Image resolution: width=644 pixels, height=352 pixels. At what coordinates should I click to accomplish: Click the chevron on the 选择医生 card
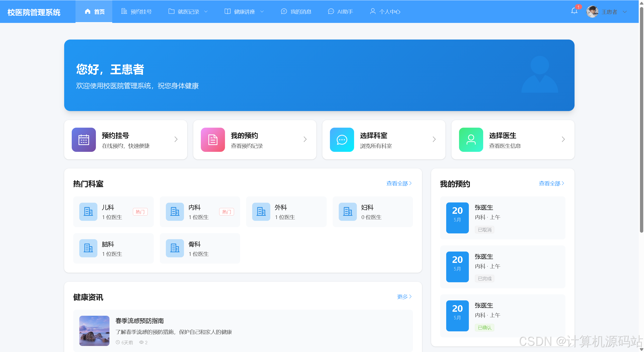click(563, 139)
